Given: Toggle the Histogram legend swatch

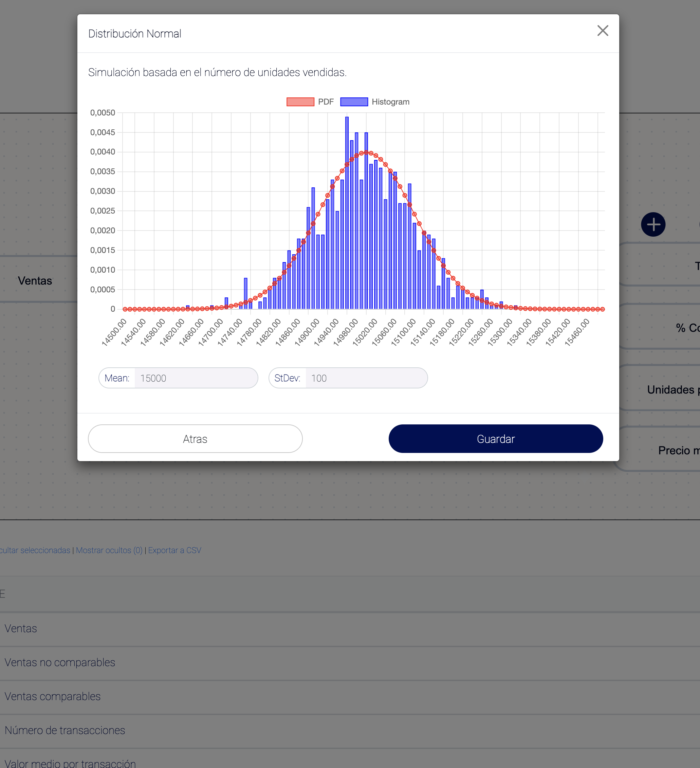Looking at the screenshot, I should click(354, 102).
